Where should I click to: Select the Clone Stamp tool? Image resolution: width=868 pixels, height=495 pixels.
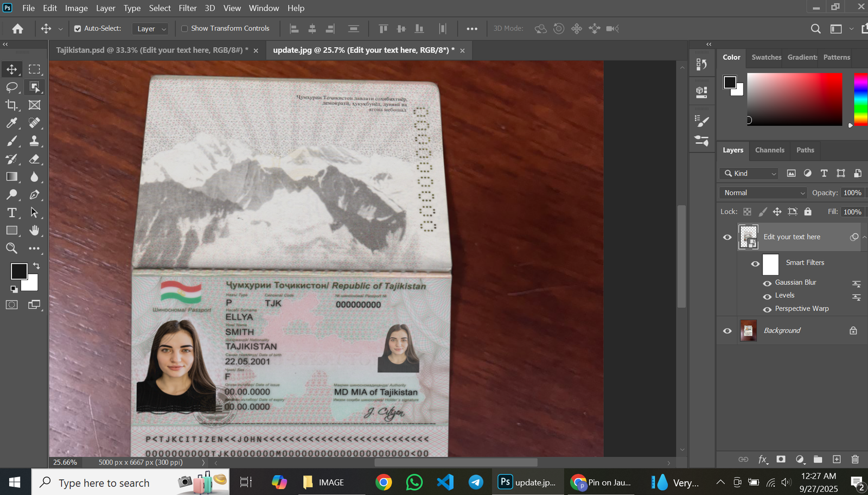pos(34,141)
